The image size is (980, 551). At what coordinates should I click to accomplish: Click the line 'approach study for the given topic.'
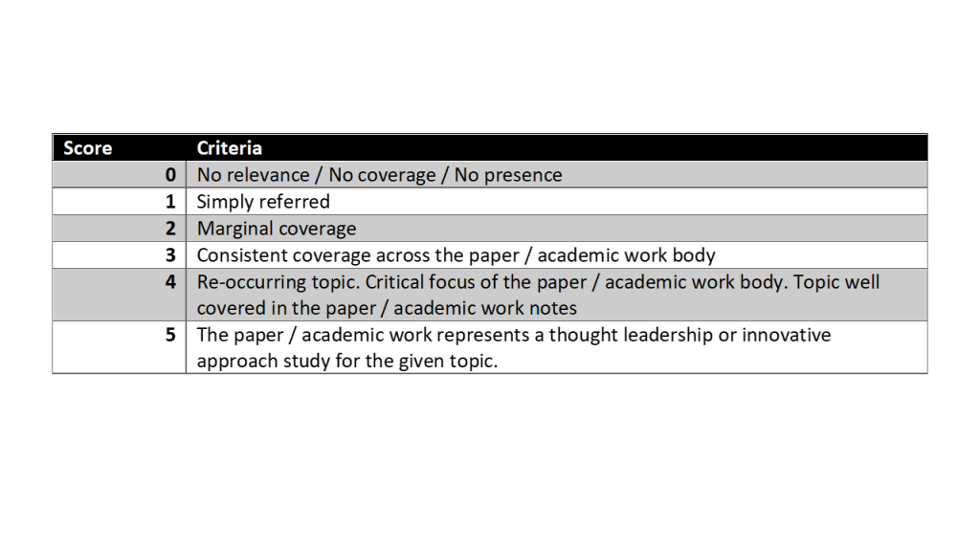pyautogui.click(x=347, y=363)
